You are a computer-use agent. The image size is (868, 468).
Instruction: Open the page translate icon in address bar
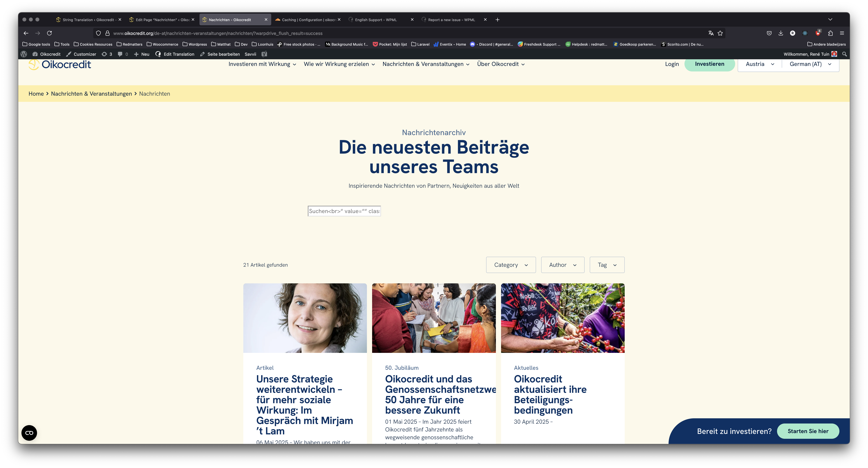(711, 33)
